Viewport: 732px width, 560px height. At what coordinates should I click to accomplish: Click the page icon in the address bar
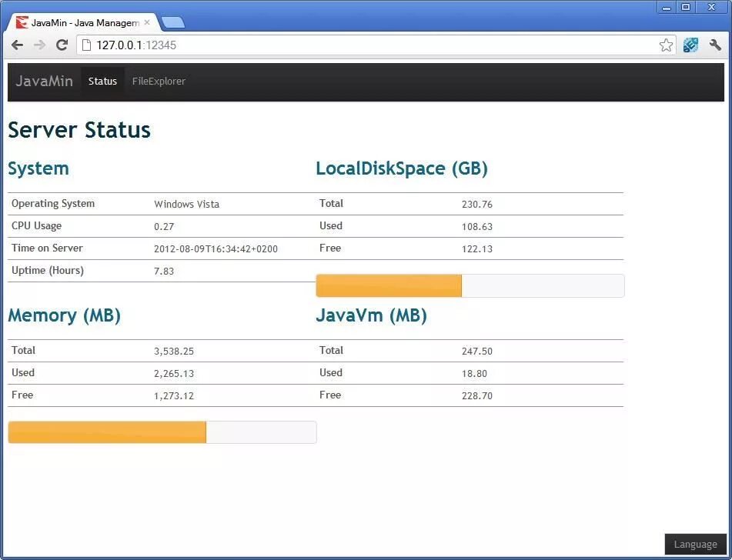pos(86,45)
